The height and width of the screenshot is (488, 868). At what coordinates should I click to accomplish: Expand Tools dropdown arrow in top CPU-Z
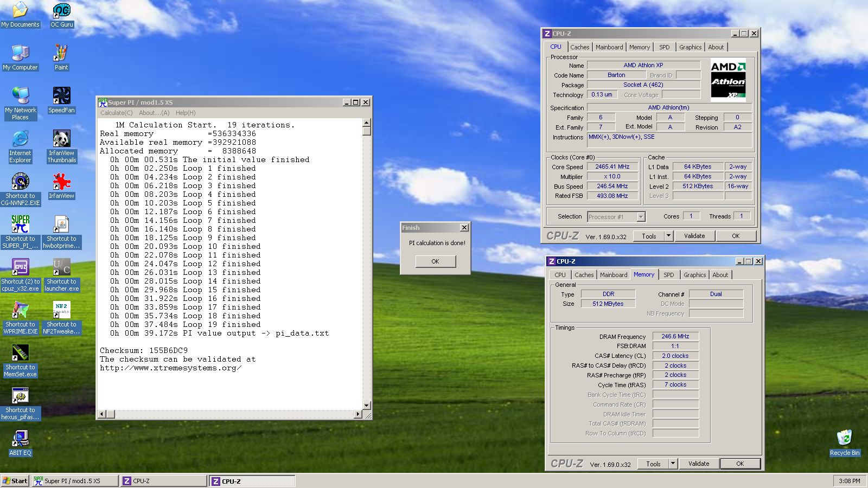(669, 236)
